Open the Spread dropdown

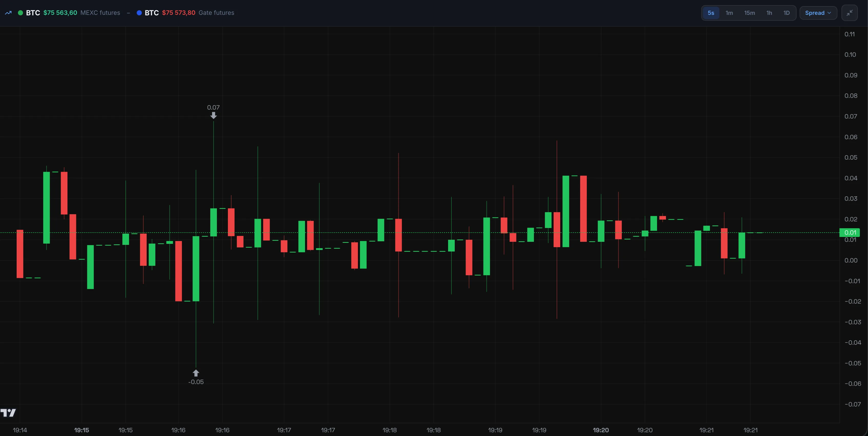point(818,13)
